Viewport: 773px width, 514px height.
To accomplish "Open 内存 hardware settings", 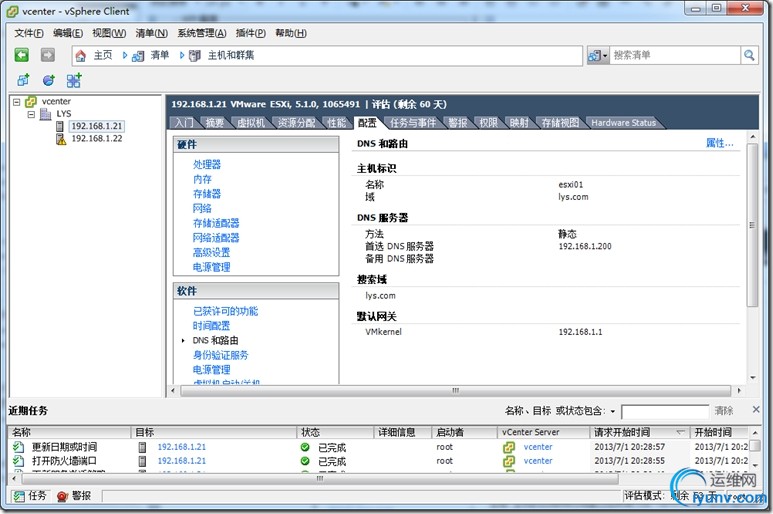I will click(202, 179).
